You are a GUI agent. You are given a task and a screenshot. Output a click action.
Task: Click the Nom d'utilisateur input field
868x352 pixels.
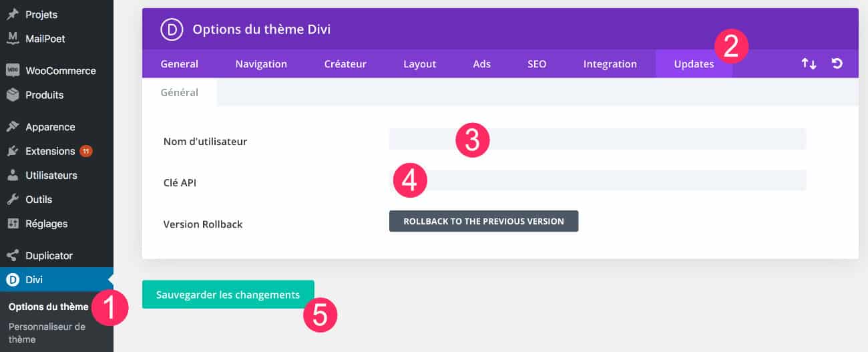tap(598, 139)
